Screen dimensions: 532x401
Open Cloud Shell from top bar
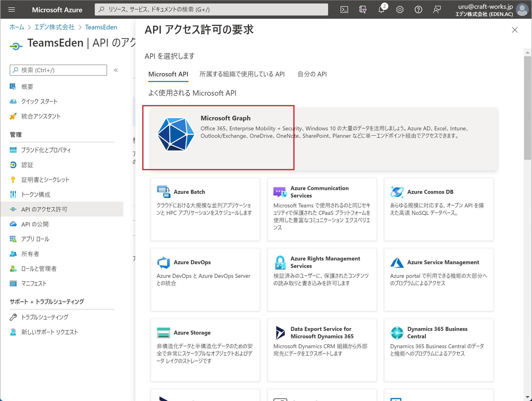pyautogui.click(x=344, y=10)
